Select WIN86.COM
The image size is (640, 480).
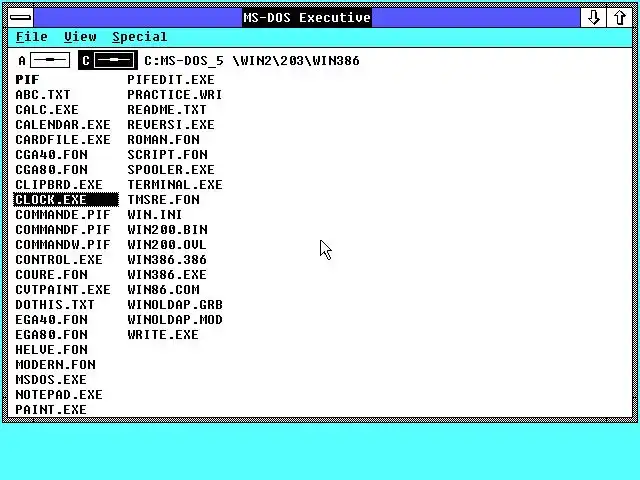pyautogui.click(x=163, y=290)
